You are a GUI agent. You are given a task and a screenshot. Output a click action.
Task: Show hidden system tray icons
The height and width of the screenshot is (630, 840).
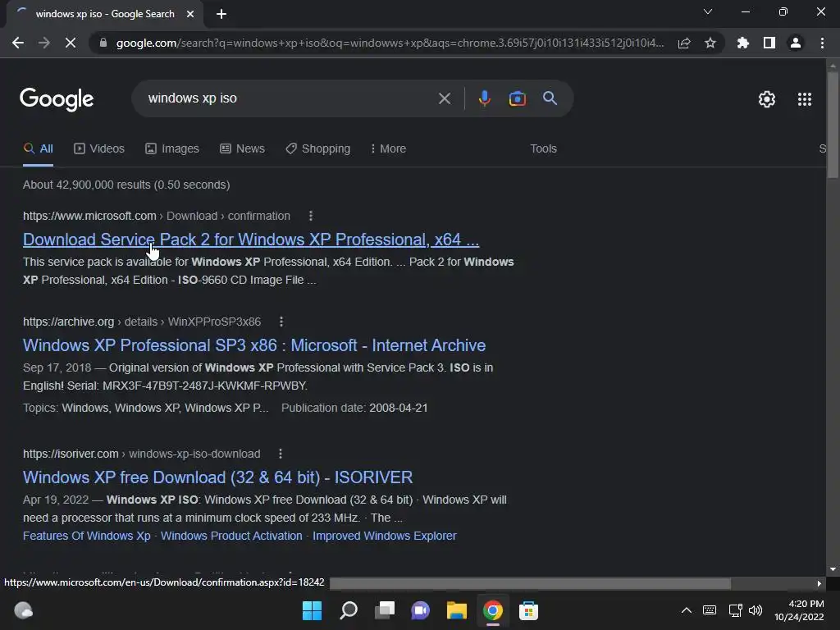[x=687, y=610]
